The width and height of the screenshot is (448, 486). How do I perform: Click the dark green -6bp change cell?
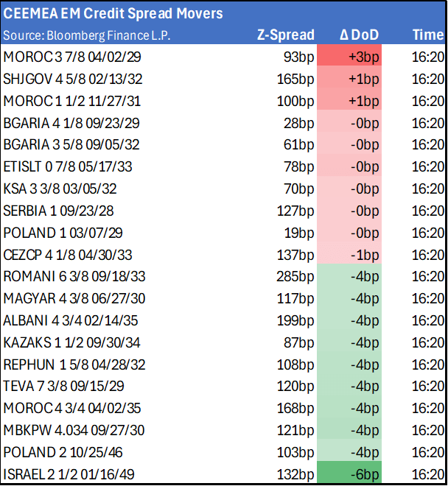click(x=359, y=474)
